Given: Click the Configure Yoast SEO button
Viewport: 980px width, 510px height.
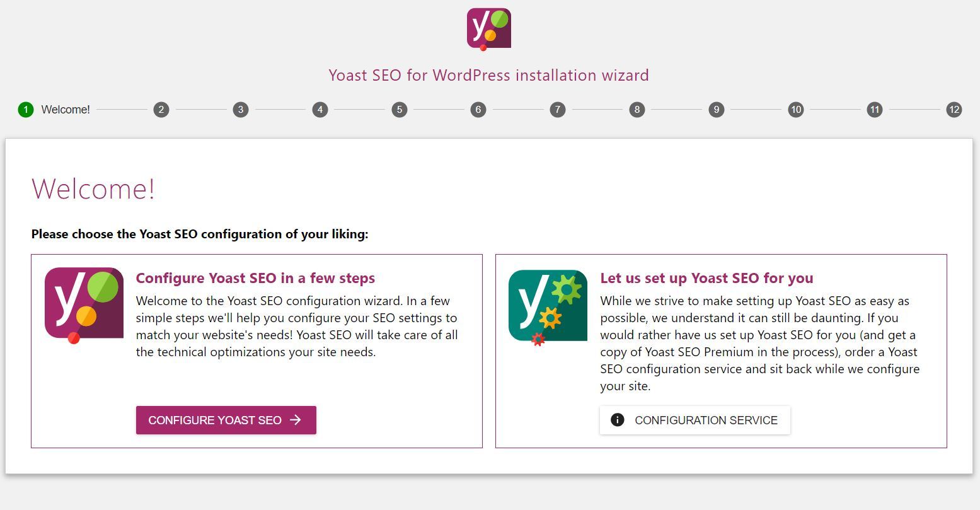Looking at the screenshot, I should [x=226, y=420].
